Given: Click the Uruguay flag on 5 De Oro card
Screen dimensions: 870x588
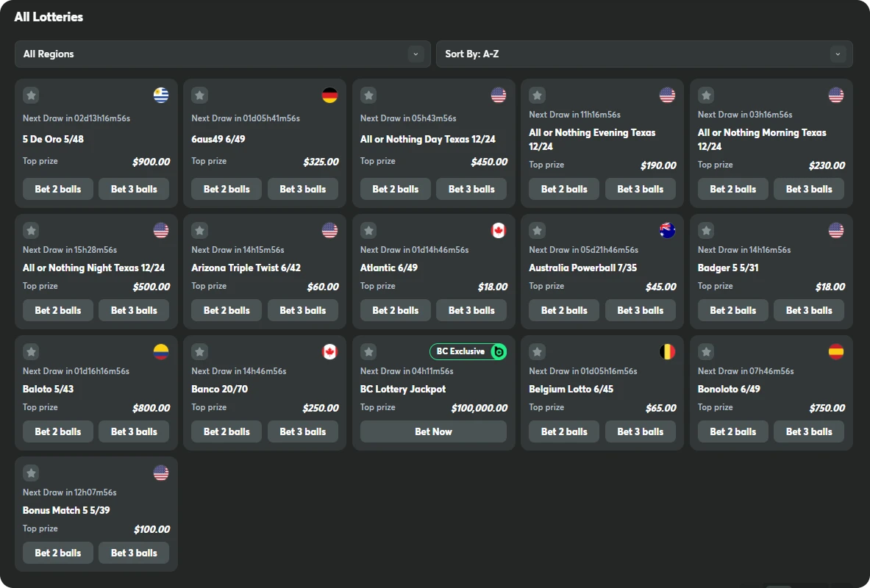Looking at the screenshot, I should [x=161, y=95].
